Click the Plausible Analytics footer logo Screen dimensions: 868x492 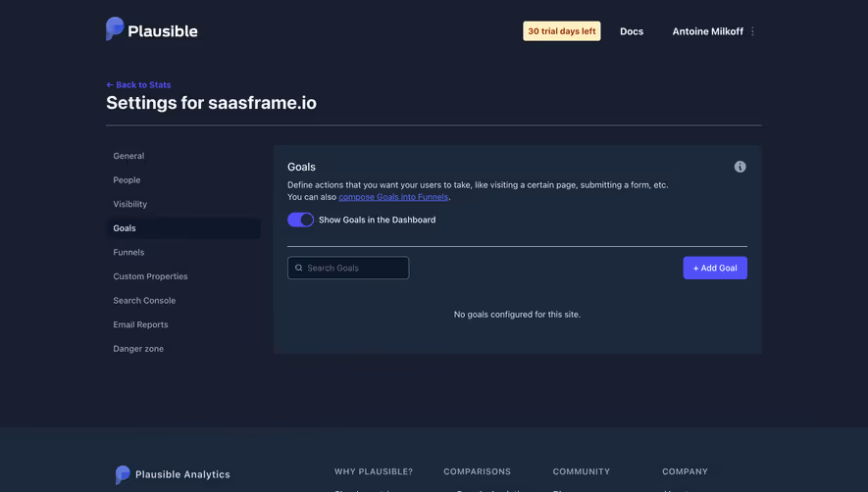point(173,474)
